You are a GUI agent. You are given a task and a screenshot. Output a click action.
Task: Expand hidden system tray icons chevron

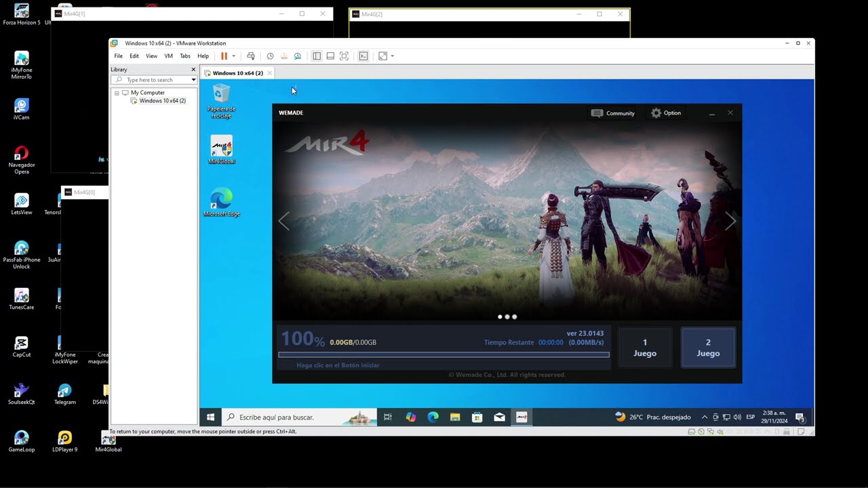[x=705, y=417]
